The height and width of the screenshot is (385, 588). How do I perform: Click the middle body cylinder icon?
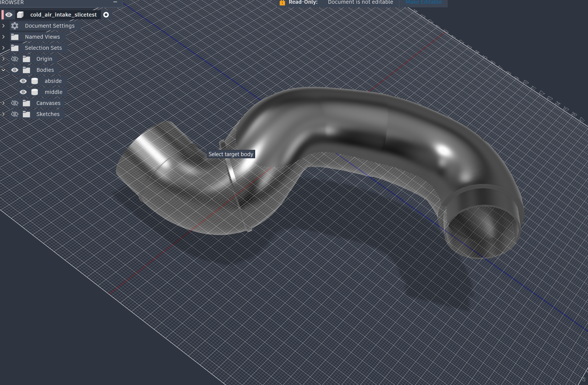[x=35, y=92]
